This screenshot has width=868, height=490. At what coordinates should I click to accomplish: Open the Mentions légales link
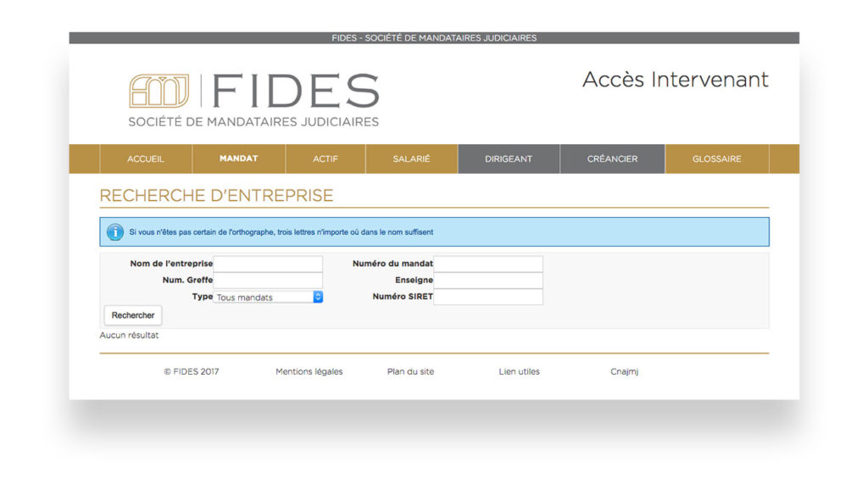(x=309, y=370)
